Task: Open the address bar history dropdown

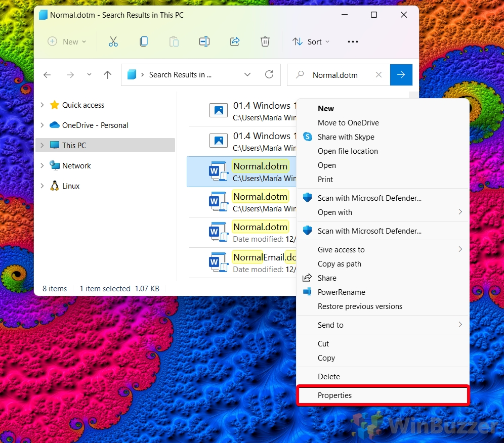Action: (x=247, y=74)
